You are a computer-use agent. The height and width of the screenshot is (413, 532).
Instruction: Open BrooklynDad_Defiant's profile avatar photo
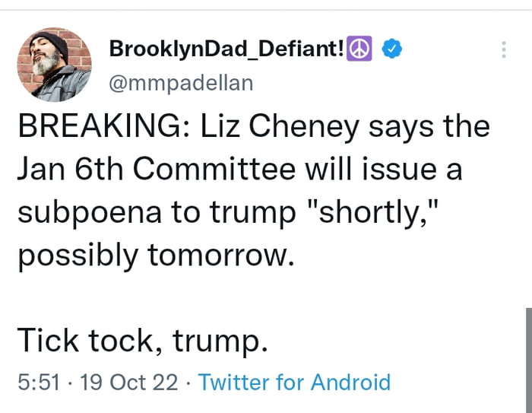(x=54, y=64)
